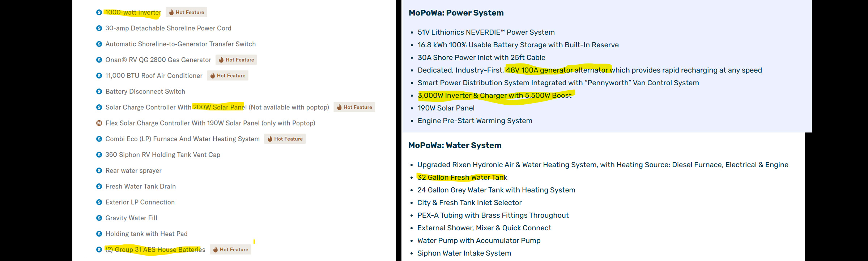The height and width of the screenshot is (261, 868).
Task: Click the Hot Feature badge after 200W Solar Panel line
Action: [x=354, y=107]
